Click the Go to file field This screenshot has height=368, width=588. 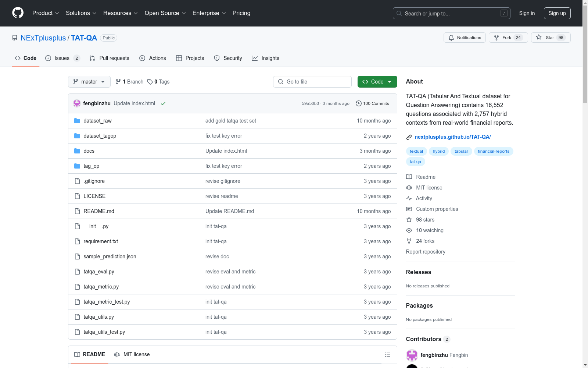tap(312, 82)
